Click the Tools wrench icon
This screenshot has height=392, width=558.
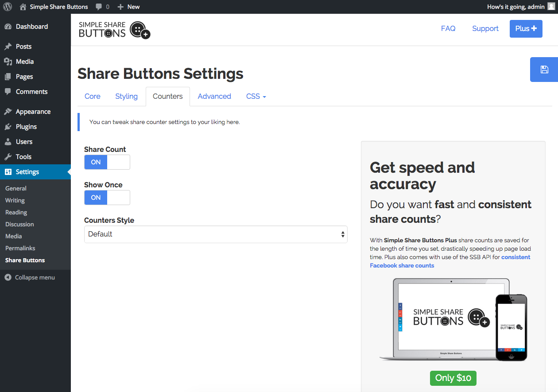click(x=8, y=157)
